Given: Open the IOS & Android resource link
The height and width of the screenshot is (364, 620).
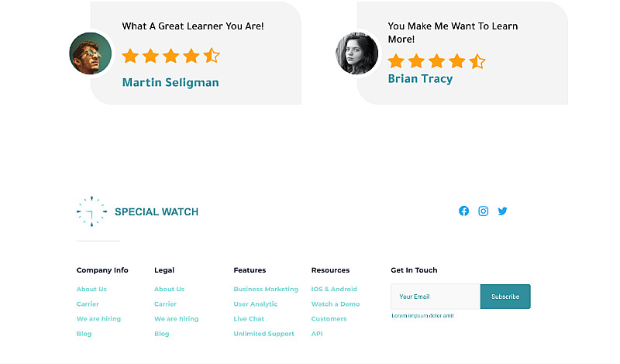Looking at the screenshot, I should (334, 289).
